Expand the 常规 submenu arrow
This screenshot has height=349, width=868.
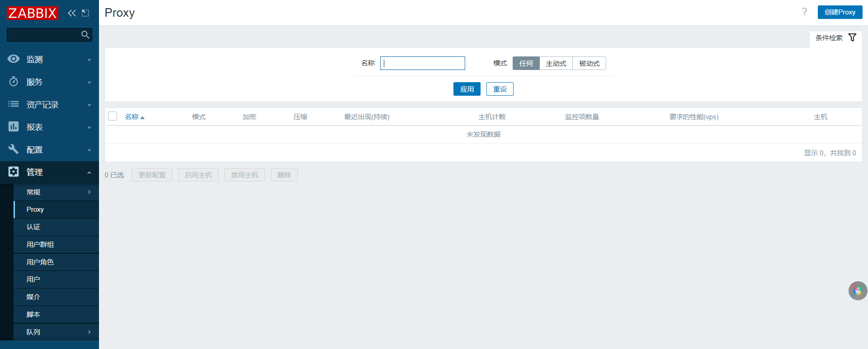click(x=89, y=192)
